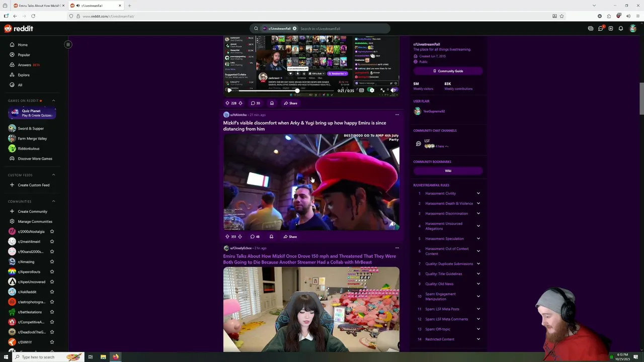The image size is (644, 362).
Task: Open the browser hamburger application menu
Action: tap(638, 16)
